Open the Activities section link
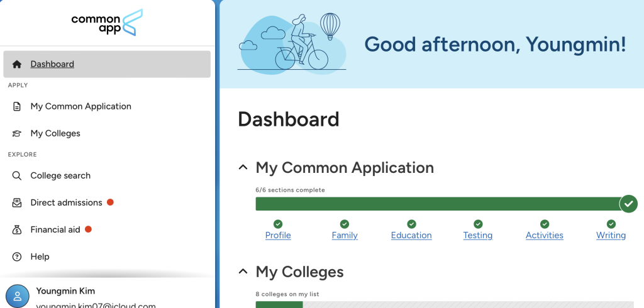Image resolution: width=644 pixels, height=308 pixels. [544, 235]
